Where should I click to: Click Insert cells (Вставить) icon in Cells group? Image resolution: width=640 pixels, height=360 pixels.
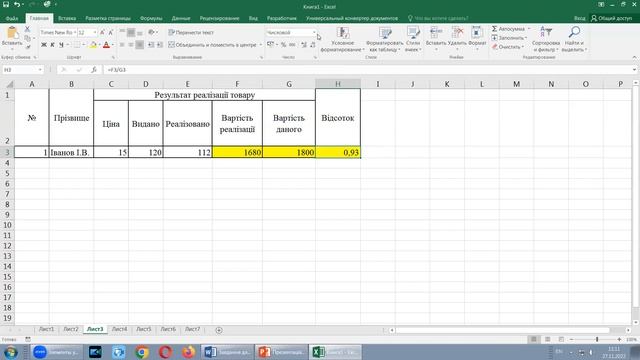coord(436,33)
